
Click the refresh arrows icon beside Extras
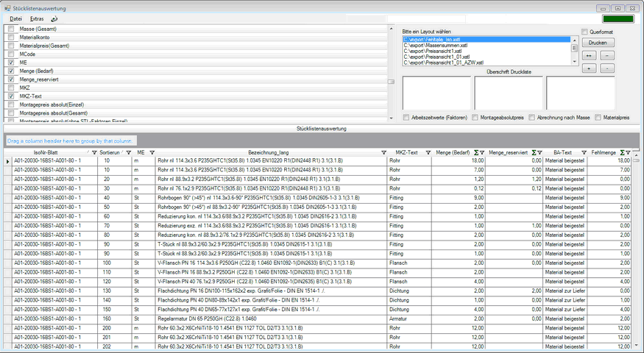(x=54, y=18)
